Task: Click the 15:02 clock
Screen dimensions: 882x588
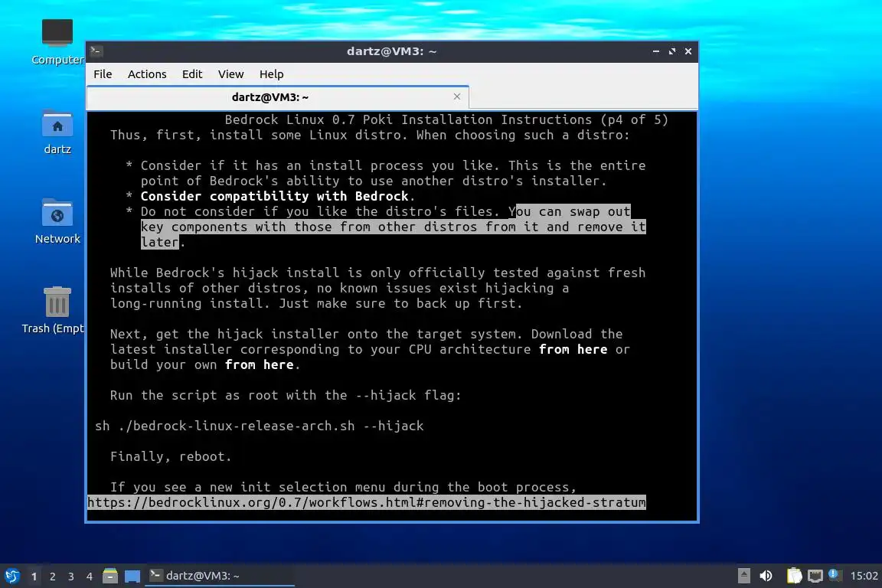Action: (864, 576)
